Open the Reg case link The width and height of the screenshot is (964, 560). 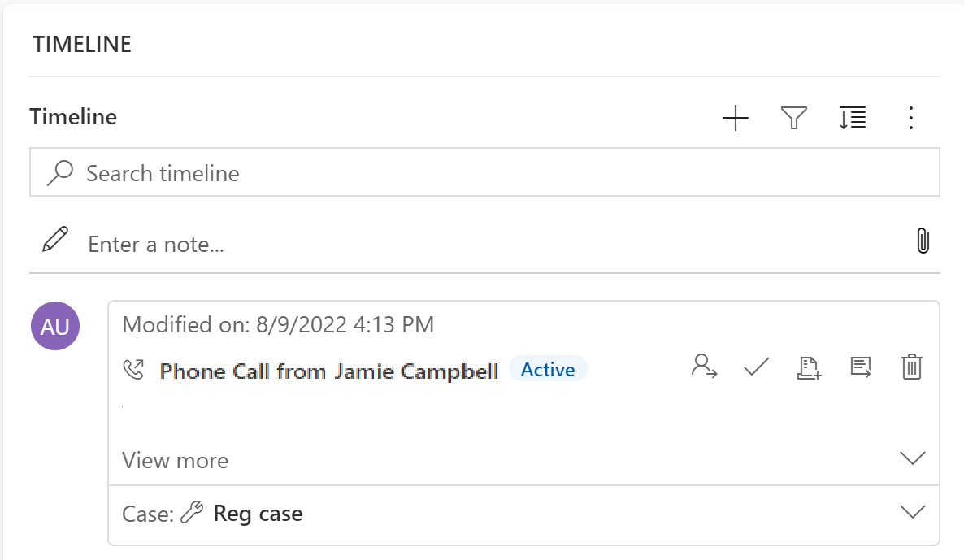257,513
